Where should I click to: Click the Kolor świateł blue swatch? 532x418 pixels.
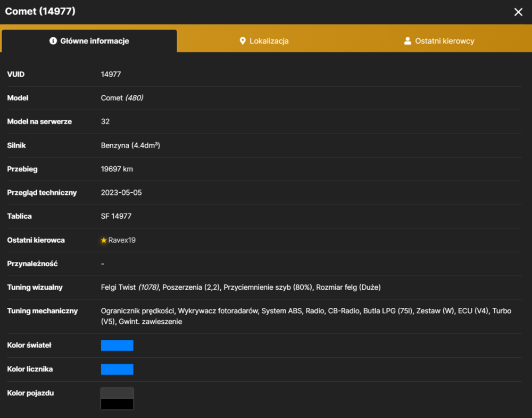click(x=117, y=346)
